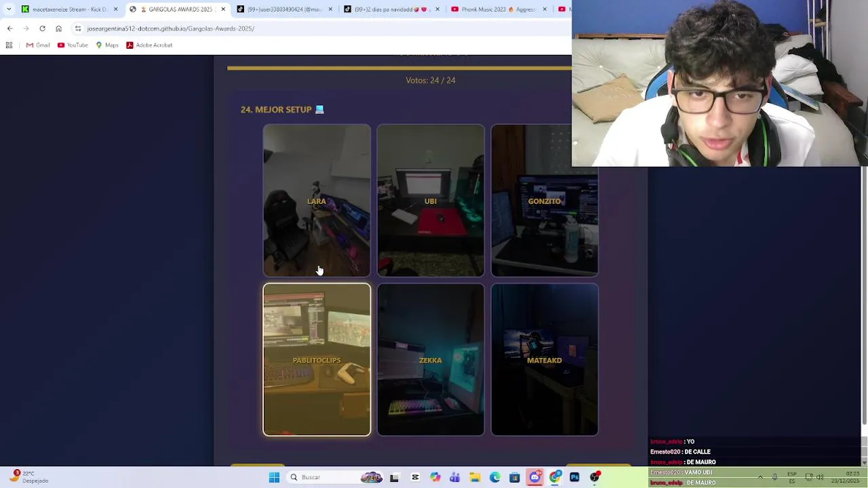Open the Maps bookmark
This screenshot has height=488, width=868.
pyautogui.click(x=107, y=45)
